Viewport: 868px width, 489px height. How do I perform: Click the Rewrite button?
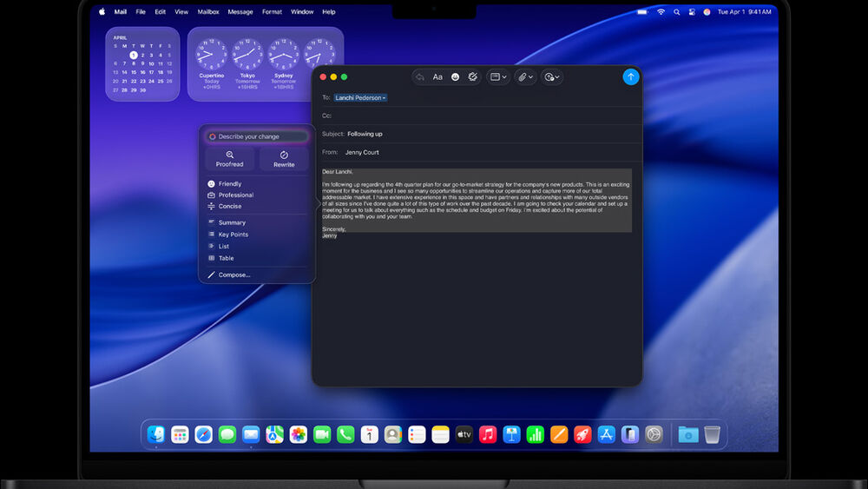pos(284,159)
